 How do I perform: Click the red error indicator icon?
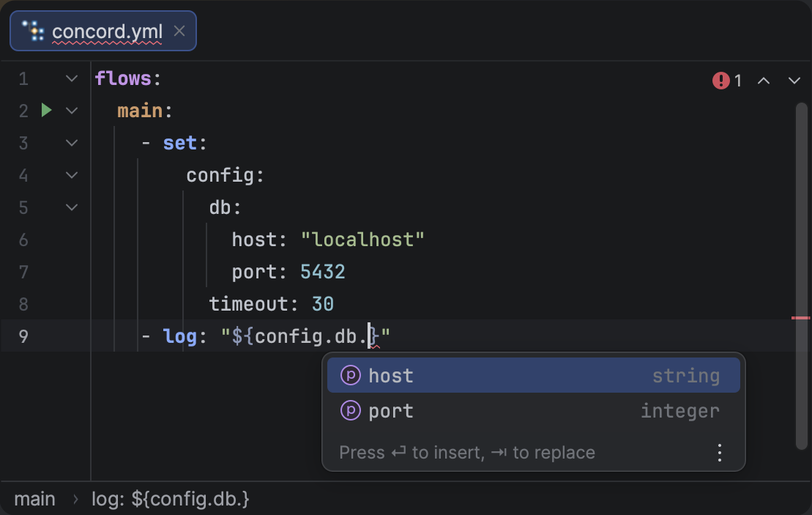(720, 81)
